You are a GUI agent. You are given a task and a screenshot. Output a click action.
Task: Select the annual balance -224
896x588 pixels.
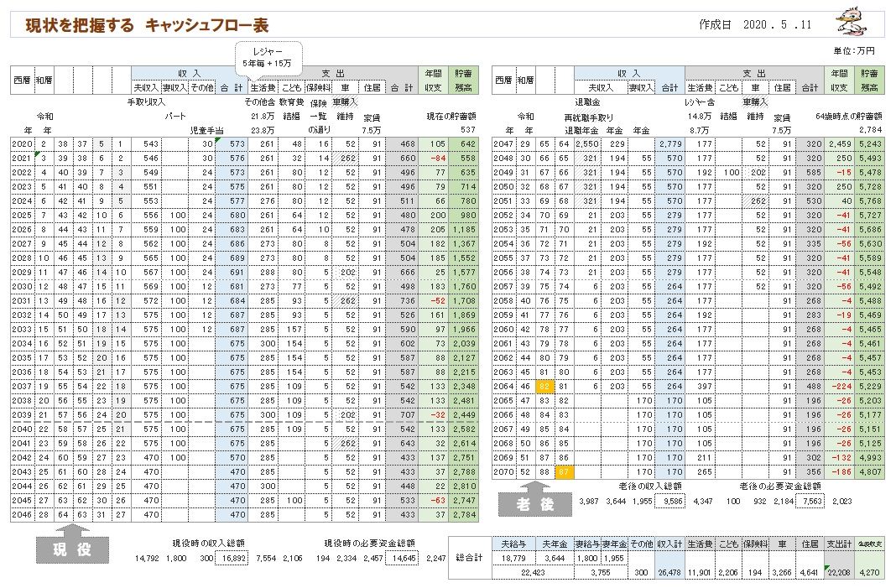point(840,387)
